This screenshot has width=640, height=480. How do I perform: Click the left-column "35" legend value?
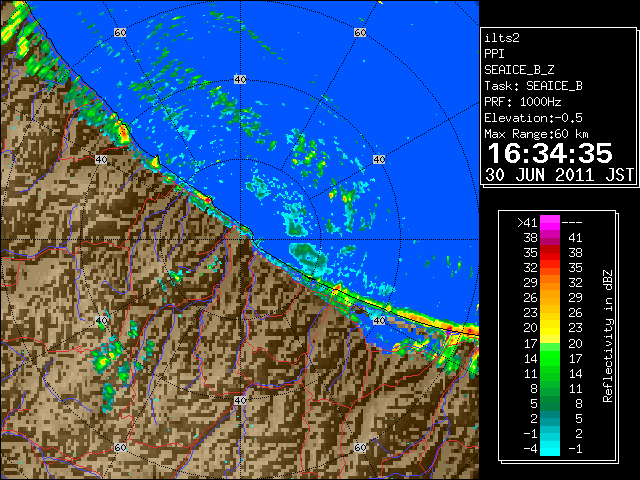tap(530, 253)
